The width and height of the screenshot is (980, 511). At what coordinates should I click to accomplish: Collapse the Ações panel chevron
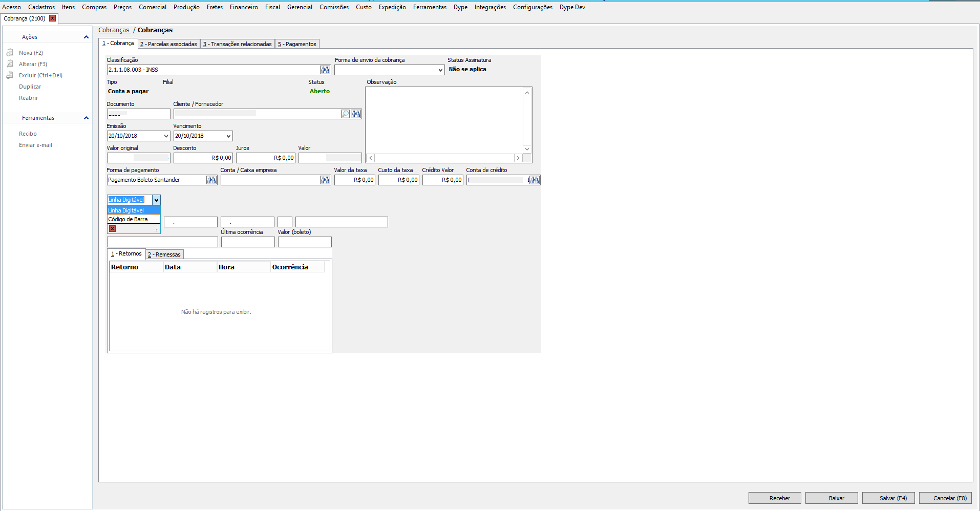pos(86,37)
